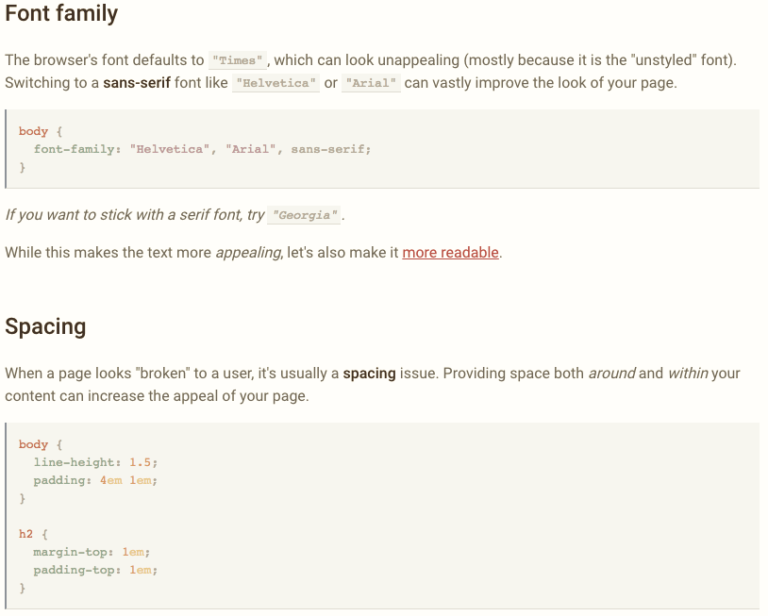Click the italic word "around"
This screenshot has height=616, width=768.
612,374
